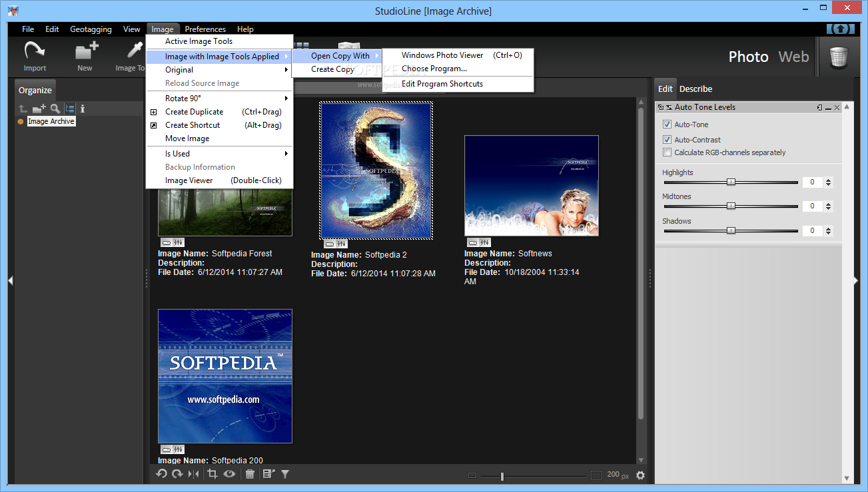This screenshot has width=868, height=492.
Task: Switch to the Organize tab
Action: click(x=35, y=90)
